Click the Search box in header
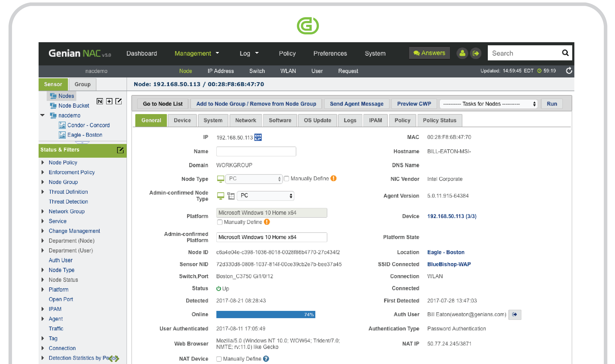Viewport: 615px width, 364px height. [x=525, y=53]
